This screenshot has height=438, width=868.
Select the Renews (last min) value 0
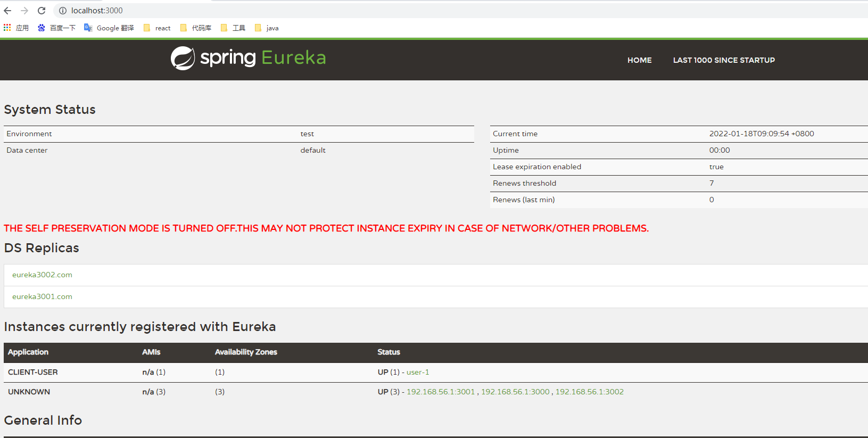point(712,200)
